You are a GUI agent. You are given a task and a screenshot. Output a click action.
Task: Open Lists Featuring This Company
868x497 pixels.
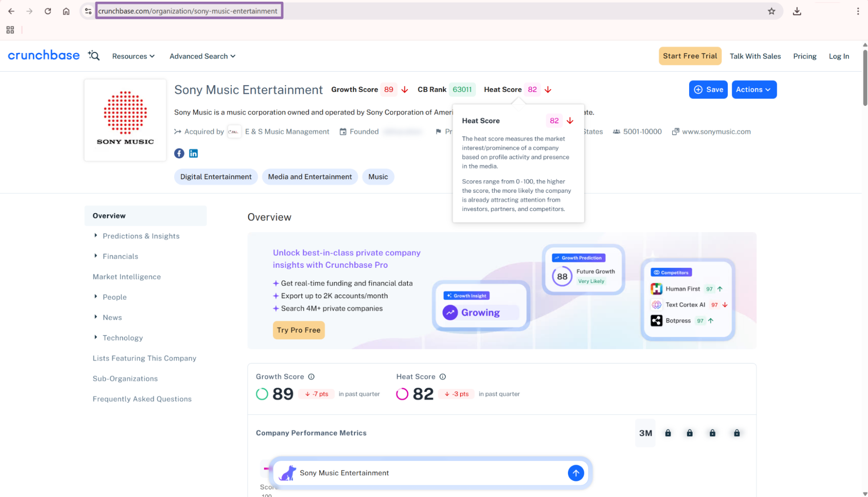[x=144, y=359]
